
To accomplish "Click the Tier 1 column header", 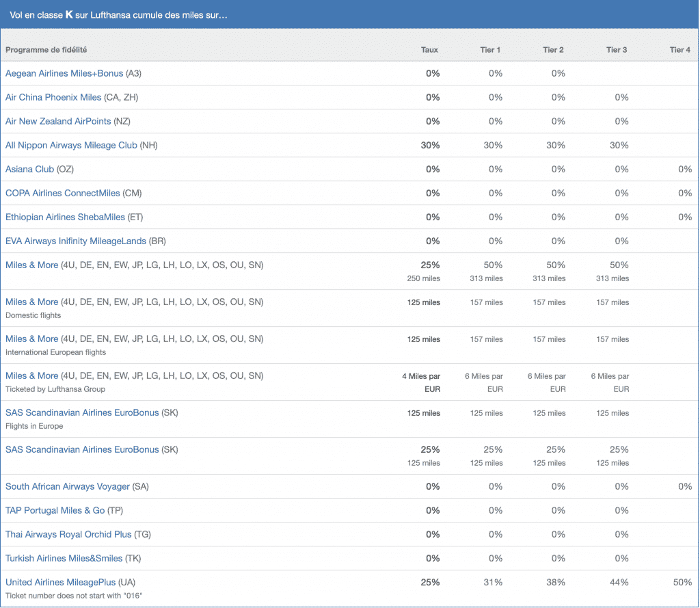I will [x=490, y=50].
